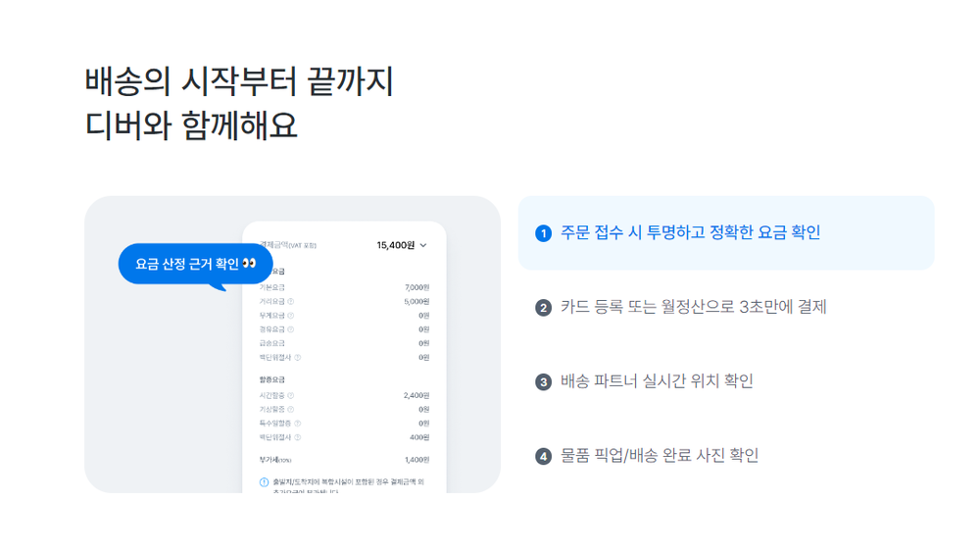Click the 부가세 1,400원 row
Viewport: 980px width, 552px height.
point(343,459)
